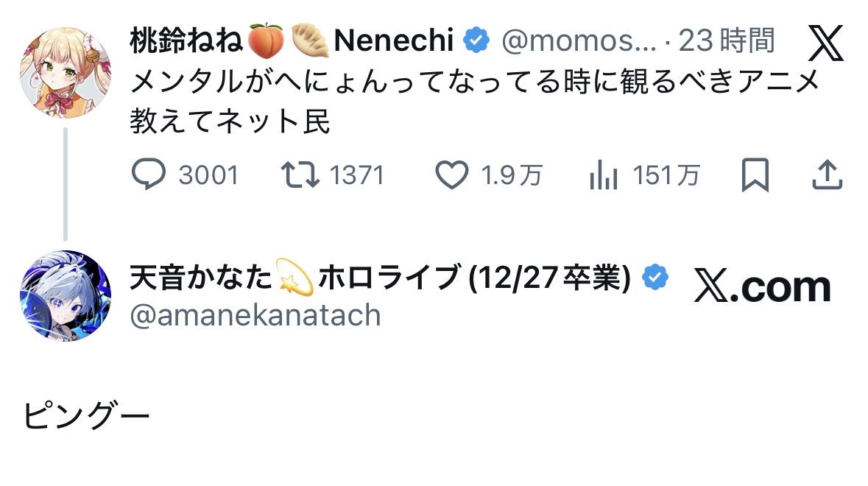868x486 pixels.
Task: Click the repost arrows icon
Action: click(299, 175)
